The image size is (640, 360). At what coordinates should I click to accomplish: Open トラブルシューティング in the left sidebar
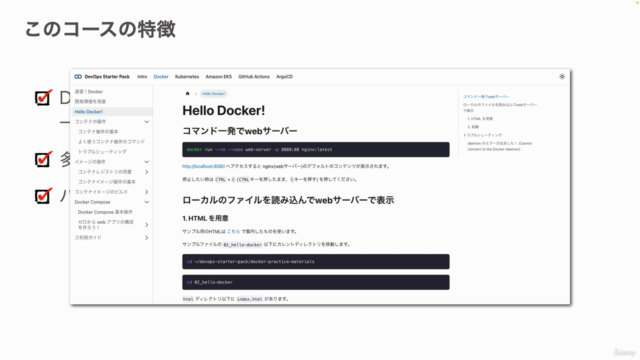pos(102,152)
